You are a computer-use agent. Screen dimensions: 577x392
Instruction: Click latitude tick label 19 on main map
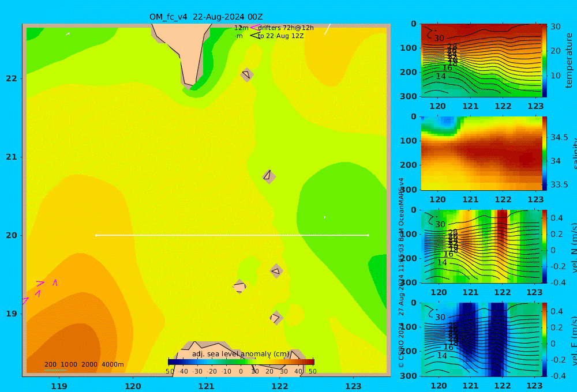(12, 314)
